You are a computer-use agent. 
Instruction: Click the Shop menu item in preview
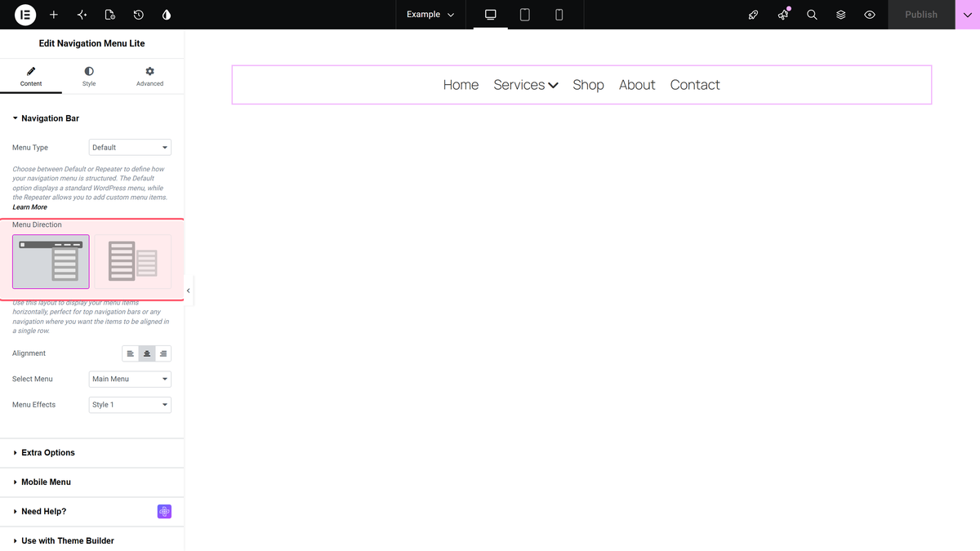(588, 85)
